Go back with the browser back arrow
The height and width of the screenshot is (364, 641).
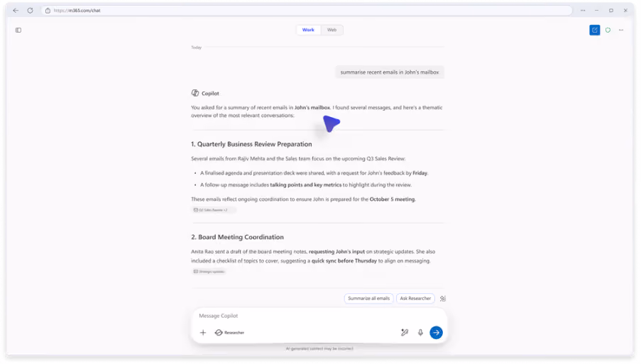[x=16, y=11]
